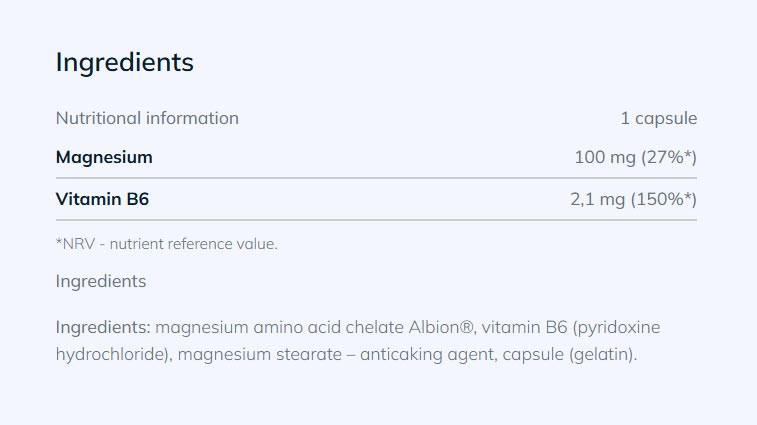This screenshot has height=425, width=757.
Task: Click the Nutritional information label
Action: click(x=147, y=118)
